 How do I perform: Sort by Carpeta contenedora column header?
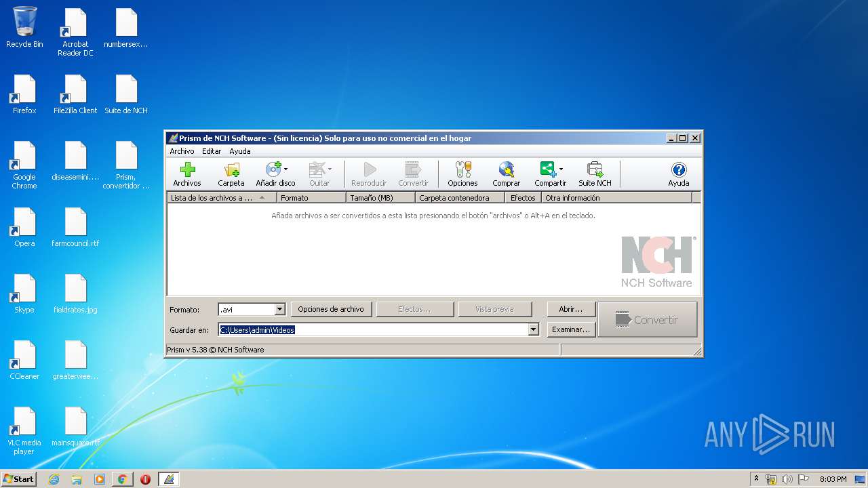tap(460, 198)
